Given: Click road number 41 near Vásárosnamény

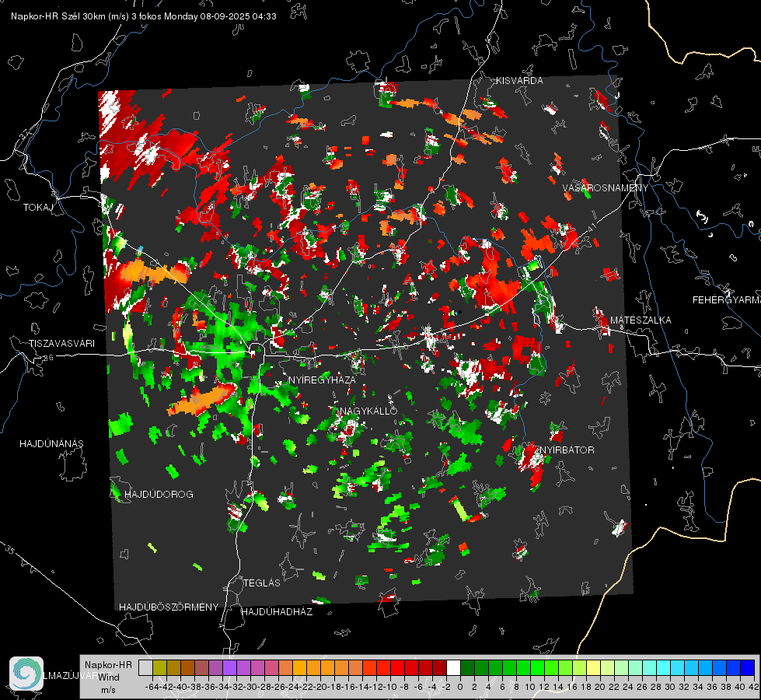Looking at the screenshot, I should point(592,227).
